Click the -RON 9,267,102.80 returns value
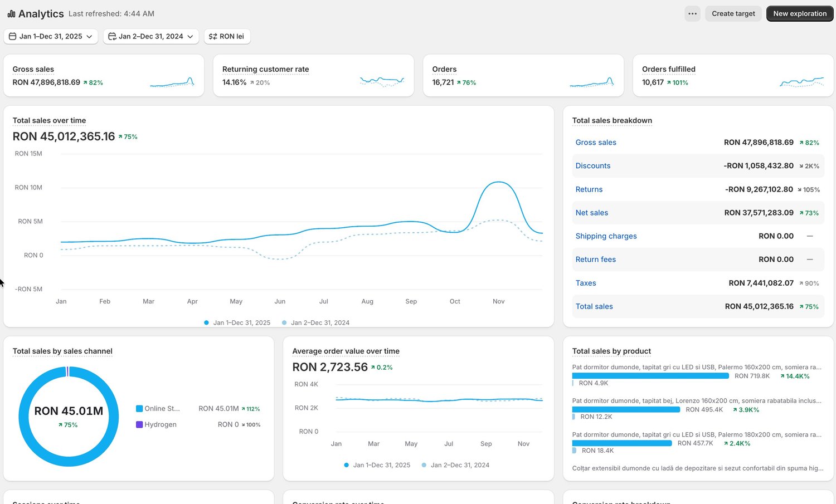Image resolution: width=836 pixels, height=504 pixels. [x=759, y=189]
